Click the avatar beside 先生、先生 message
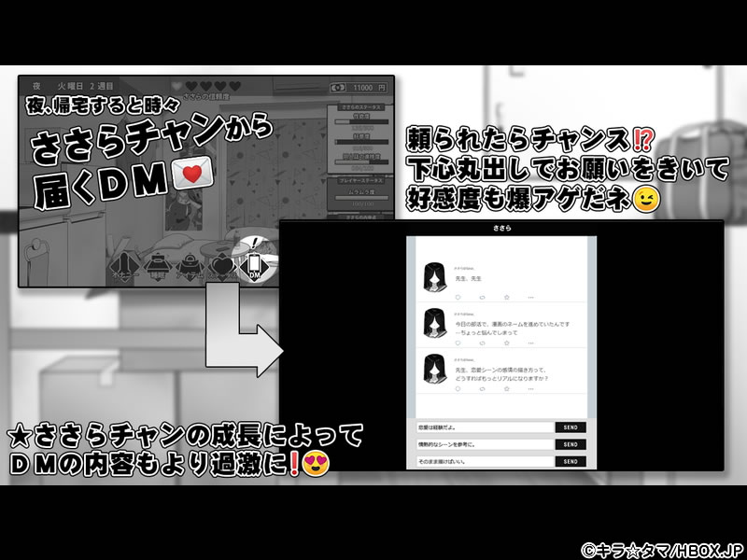 pyautogui.click(x=434, y=277)
